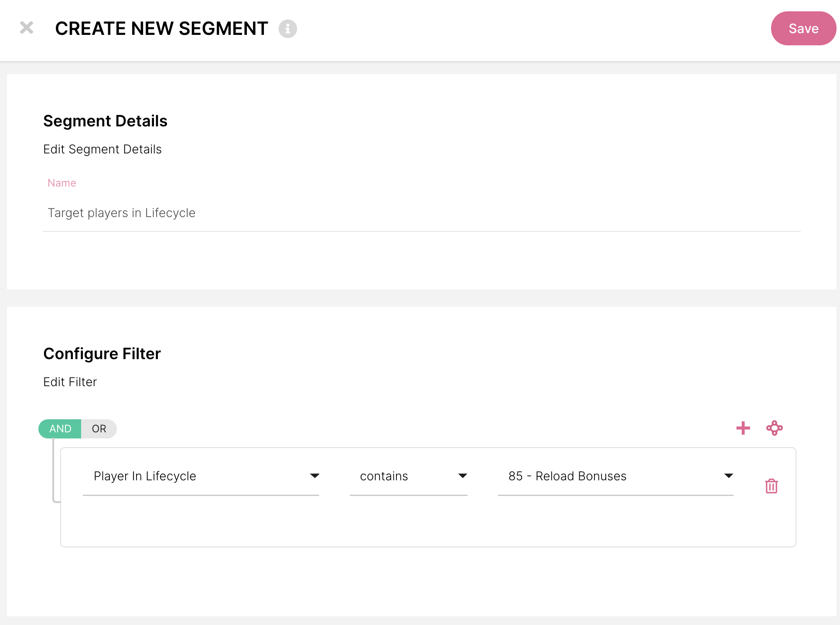Click the arrow next to contains

coord(463,476)
